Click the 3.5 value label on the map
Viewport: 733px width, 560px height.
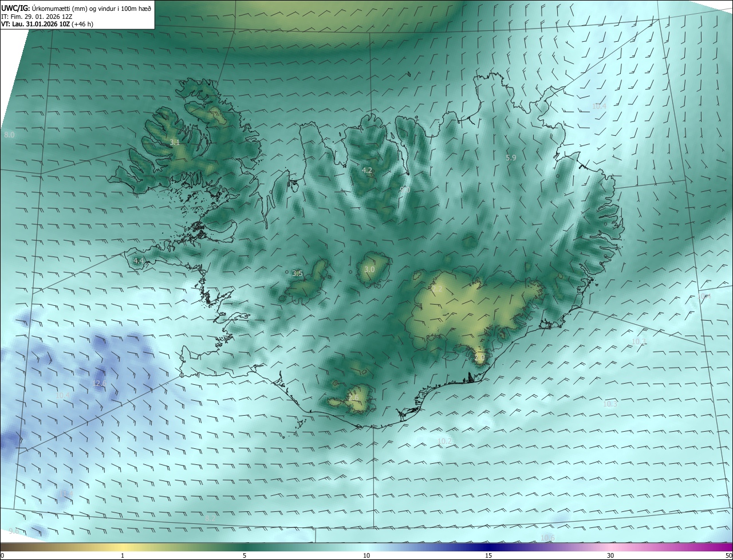point(297,274)
